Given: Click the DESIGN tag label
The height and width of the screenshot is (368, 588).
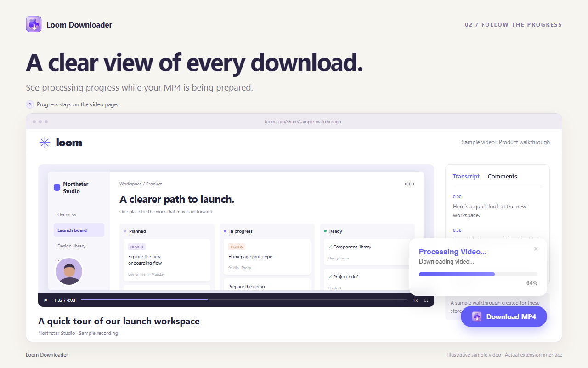Looking at the screenshot, I should tap(137, 247).
